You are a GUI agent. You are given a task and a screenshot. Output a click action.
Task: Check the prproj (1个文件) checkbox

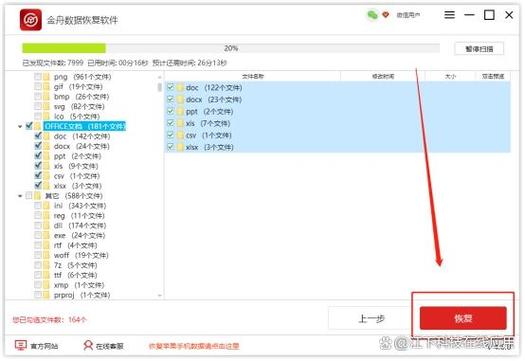coord(38,295)
